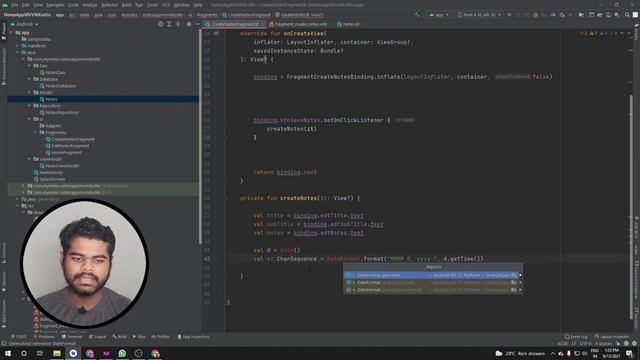This screenshot has height=360, width=640.
Task: Run the app with the green play button
Action: (x=509, y=15)
